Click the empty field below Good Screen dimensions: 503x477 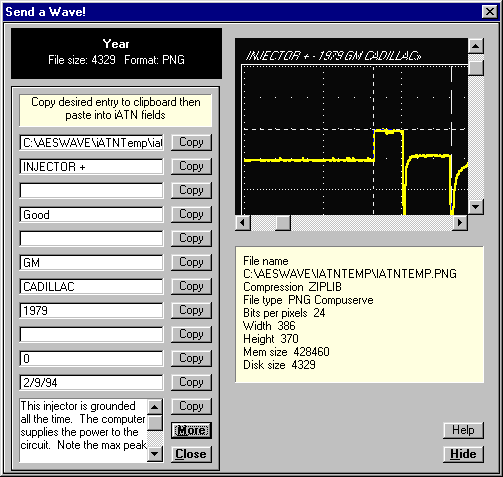(x=92, y=239)
